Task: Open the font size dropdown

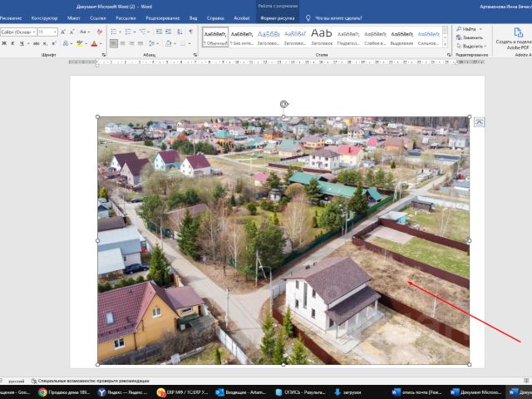Action: pyautogui.click(x=55, y=32)
